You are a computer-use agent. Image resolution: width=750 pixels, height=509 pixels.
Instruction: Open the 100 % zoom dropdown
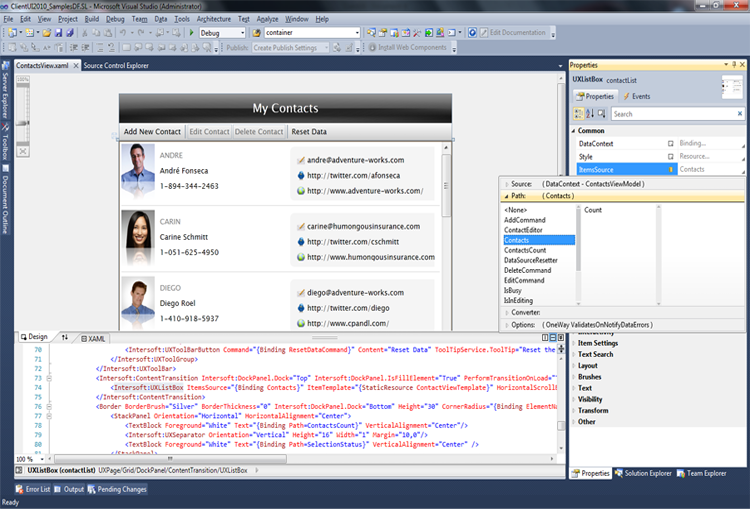pos(42,459)
